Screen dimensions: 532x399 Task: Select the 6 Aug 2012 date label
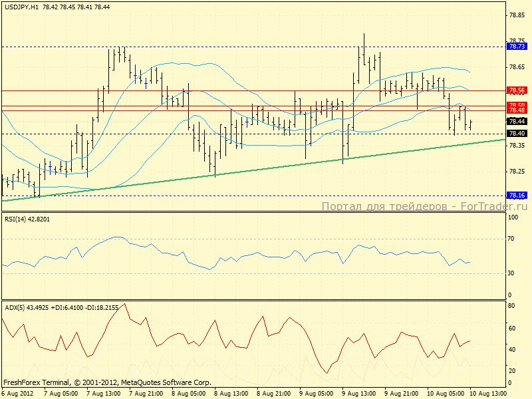(19, 394)
